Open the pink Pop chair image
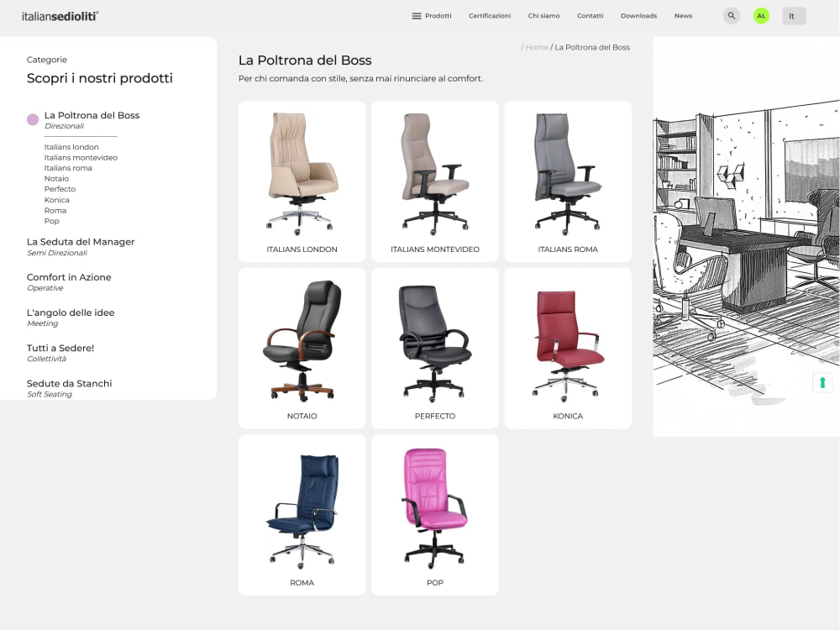Screen dimensions: 840x630 (435, 508)
